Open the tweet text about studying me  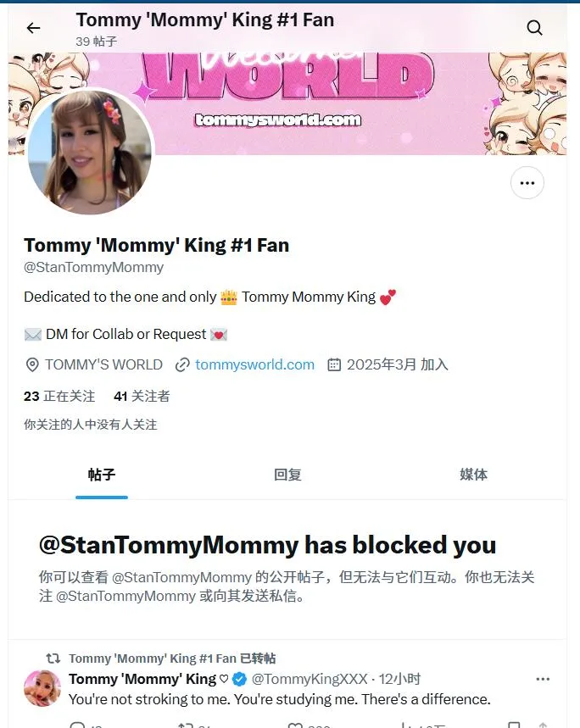(x=280, y=699)
